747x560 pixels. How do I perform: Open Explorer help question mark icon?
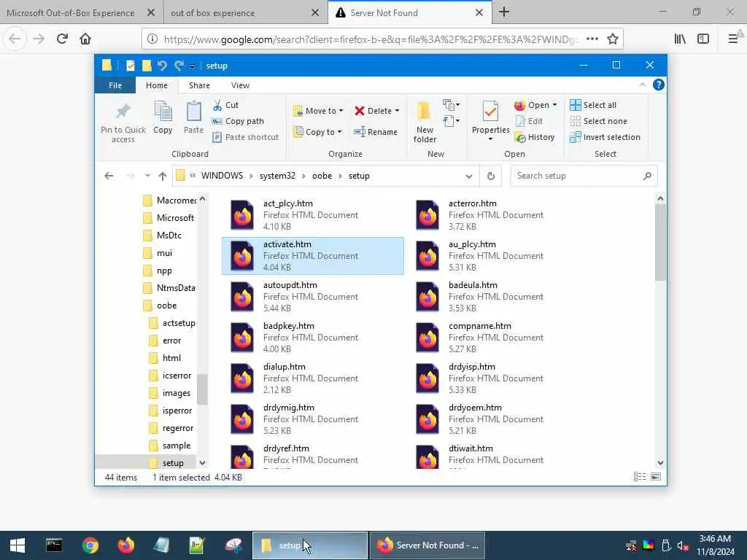coord(659,85)
